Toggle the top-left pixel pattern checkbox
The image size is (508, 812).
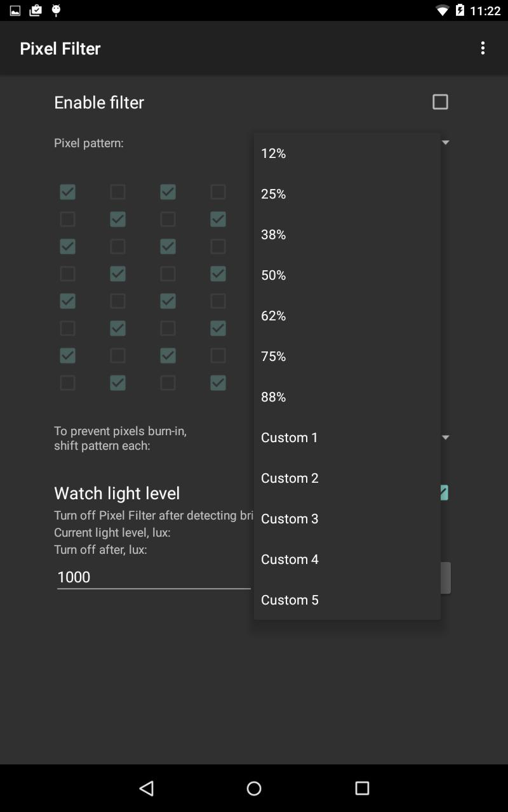(x=67, y=191)
